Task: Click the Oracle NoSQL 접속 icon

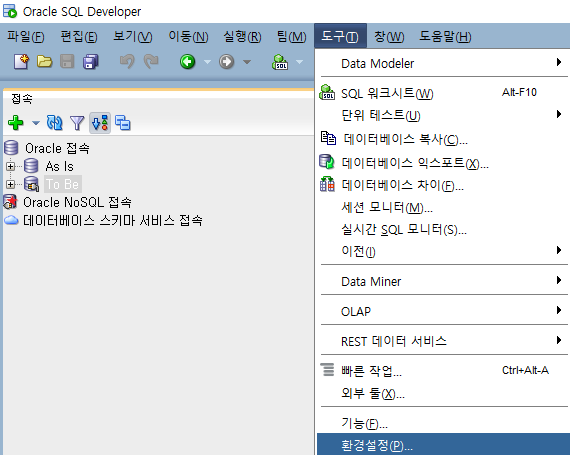Action: tap(10, 202)
